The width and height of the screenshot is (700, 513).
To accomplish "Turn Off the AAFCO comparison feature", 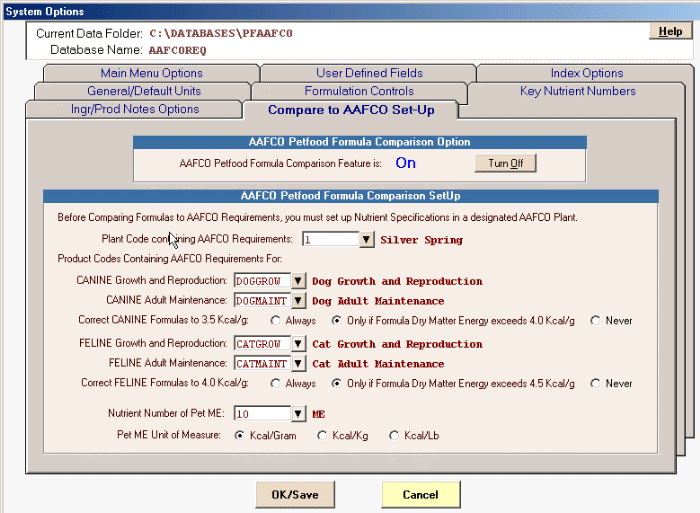I will coord(505,163).
